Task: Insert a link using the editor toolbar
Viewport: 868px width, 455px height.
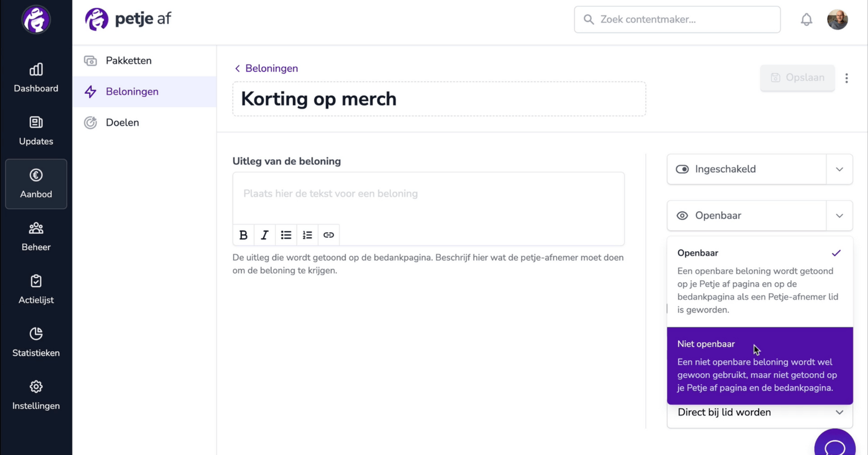Action: [x=328, y=235]
